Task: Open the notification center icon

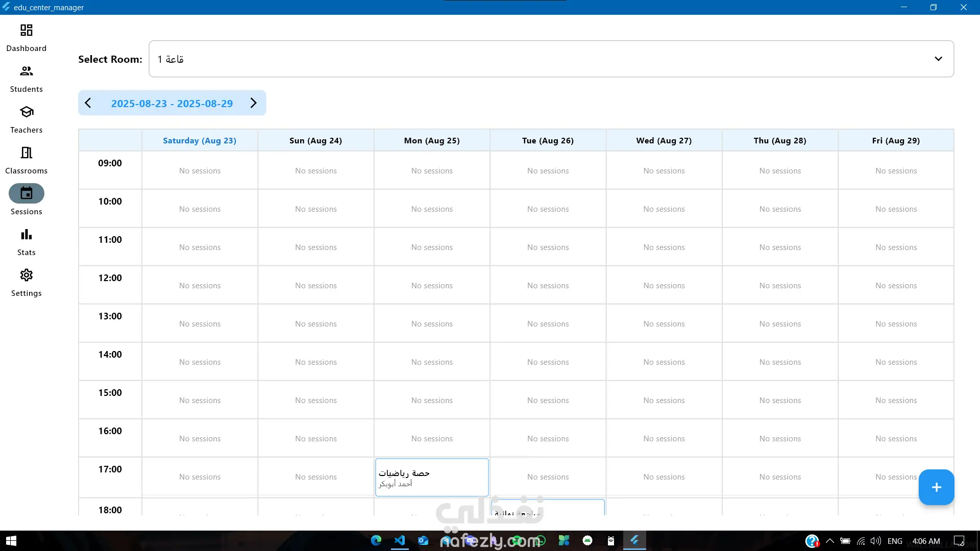Action: tap(959, 541)
